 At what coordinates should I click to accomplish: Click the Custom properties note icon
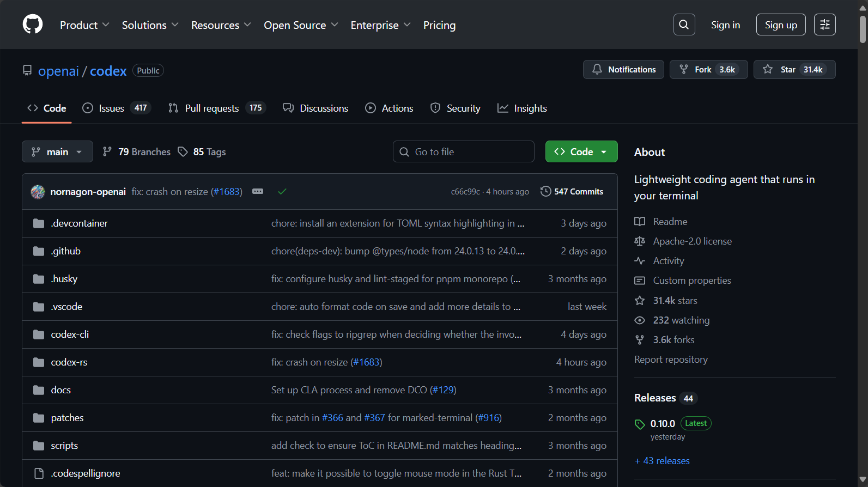640,281
